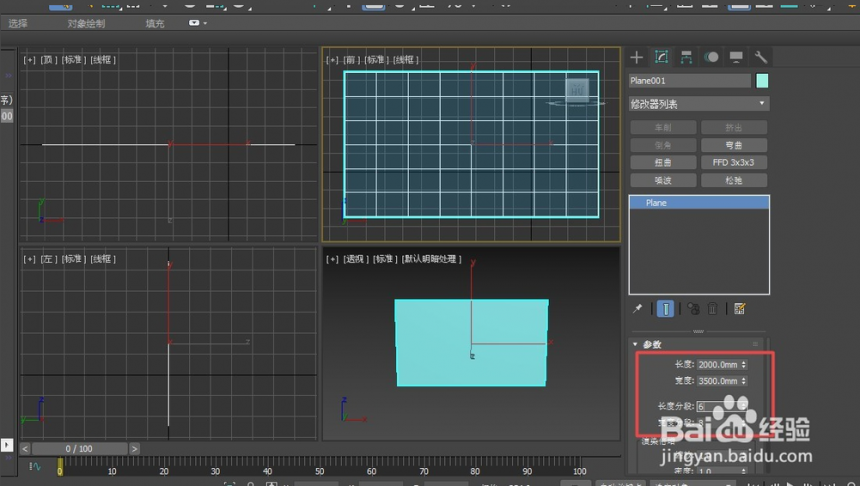Open the [线框] shading menu in top viewport

(x=103, y=59)
